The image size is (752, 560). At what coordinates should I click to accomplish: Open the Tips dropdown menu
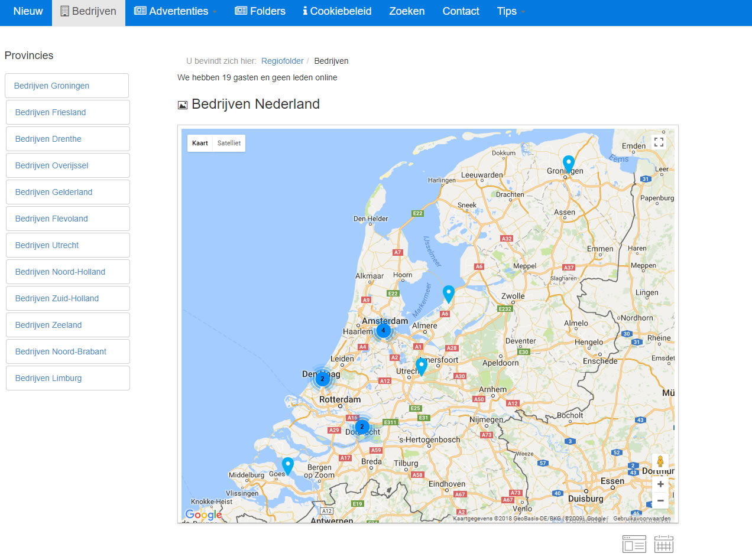point(511,11)
